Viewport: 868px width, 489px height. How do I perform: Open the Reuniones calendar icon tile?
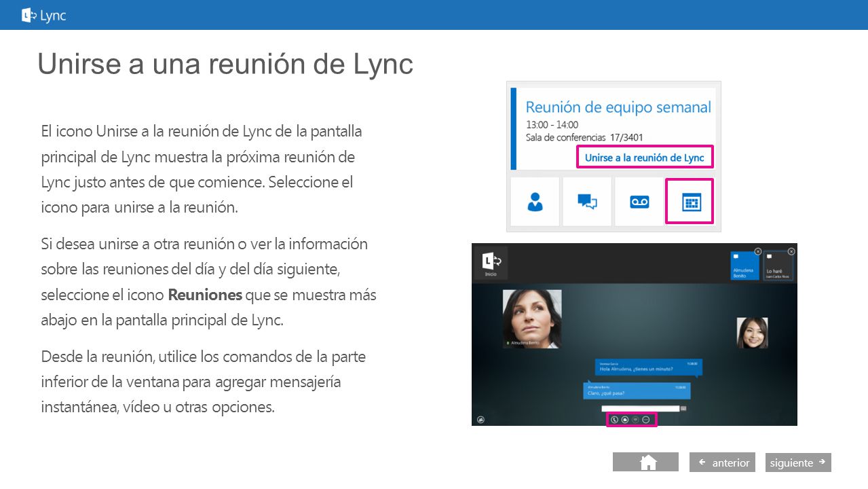690,202
